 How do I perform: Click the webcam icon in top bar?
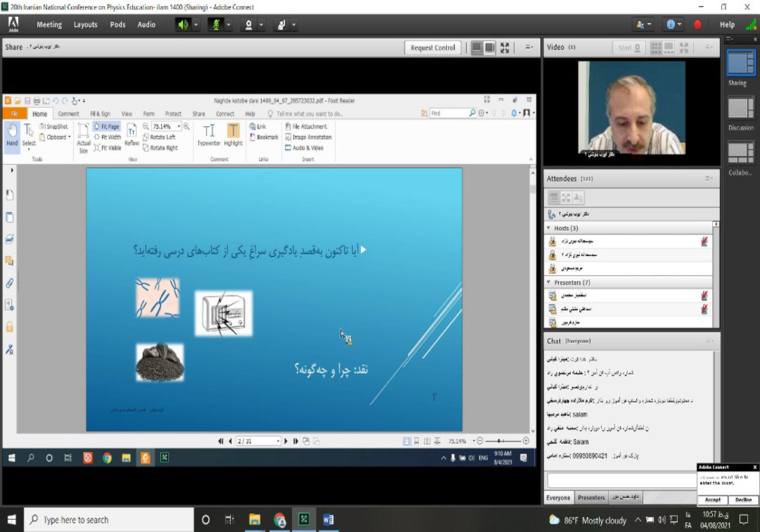click(248, 24)
